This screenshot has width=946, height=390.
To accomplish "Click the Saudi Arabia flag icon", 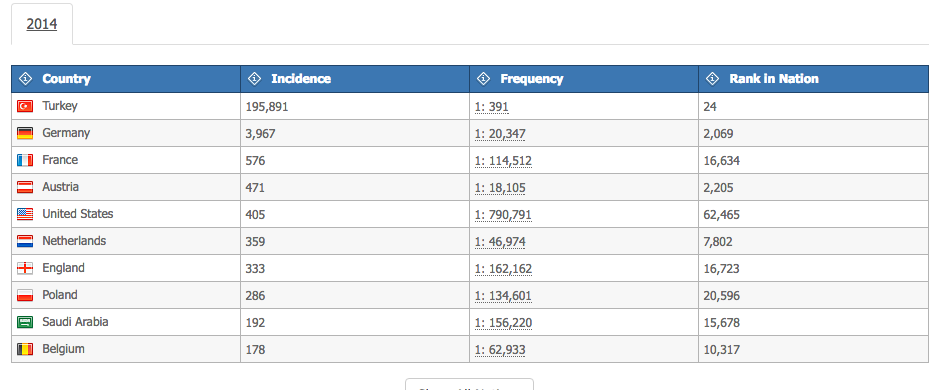I will [25, 322].
